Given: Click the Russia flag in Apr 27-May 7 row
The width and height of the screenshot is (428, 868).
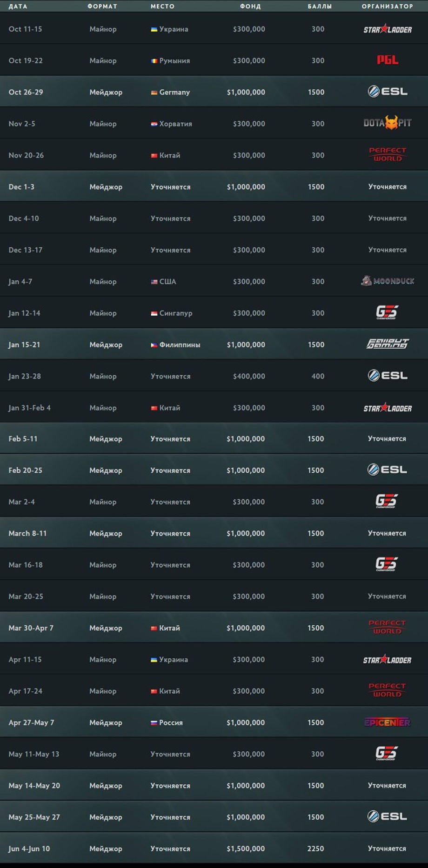Looking at the screenshot, I should [154, 723].
